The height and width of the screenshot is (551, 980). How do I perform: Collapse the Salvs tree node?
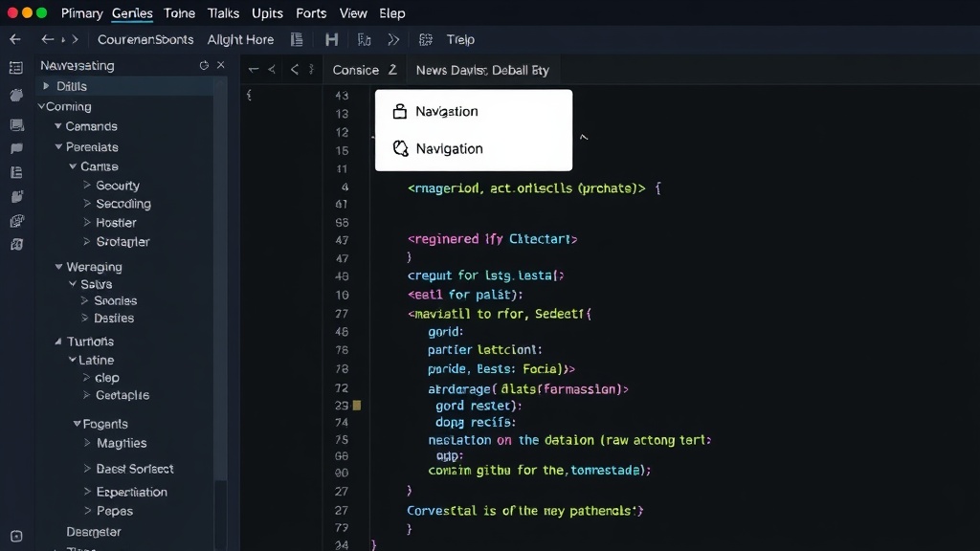click(x=73, y=283)
